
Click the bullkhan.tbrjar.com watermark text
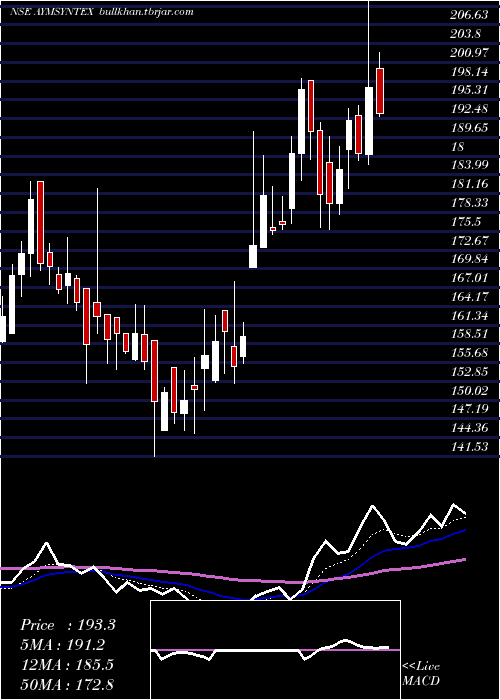pyautogui.click(x=145, y=12)
